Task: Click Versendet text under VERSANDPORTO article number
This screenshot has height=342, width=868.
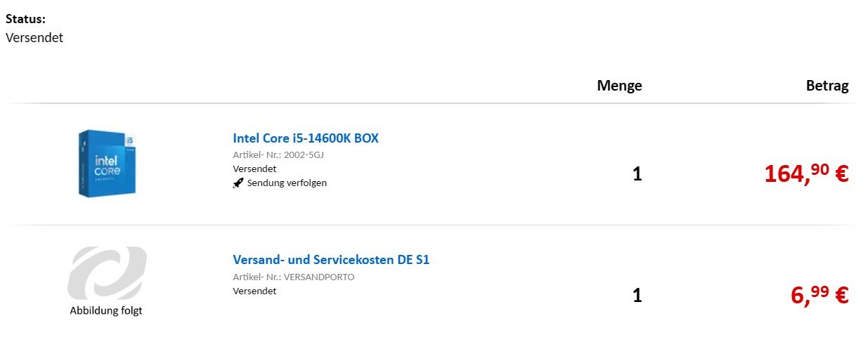Action: pos(254,291)
